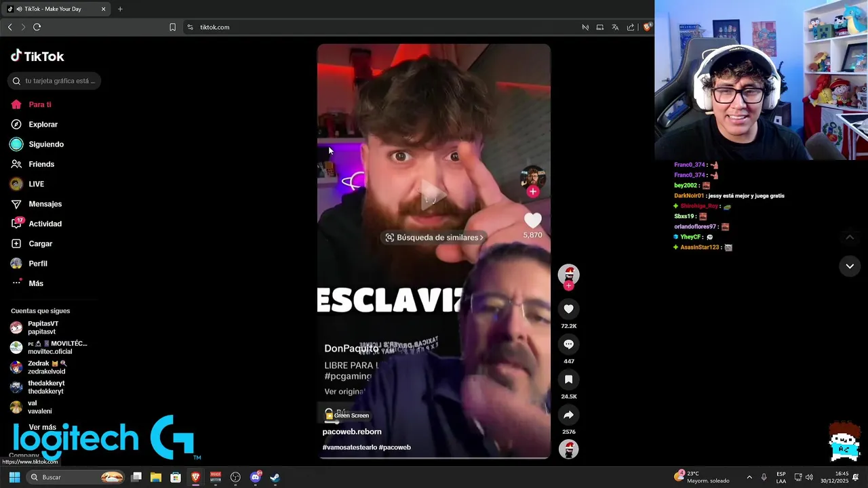This screenshot has height=488, width=868.
Task: Open Microsoft Store from the taskbar
Action: (x=176, y=477)
